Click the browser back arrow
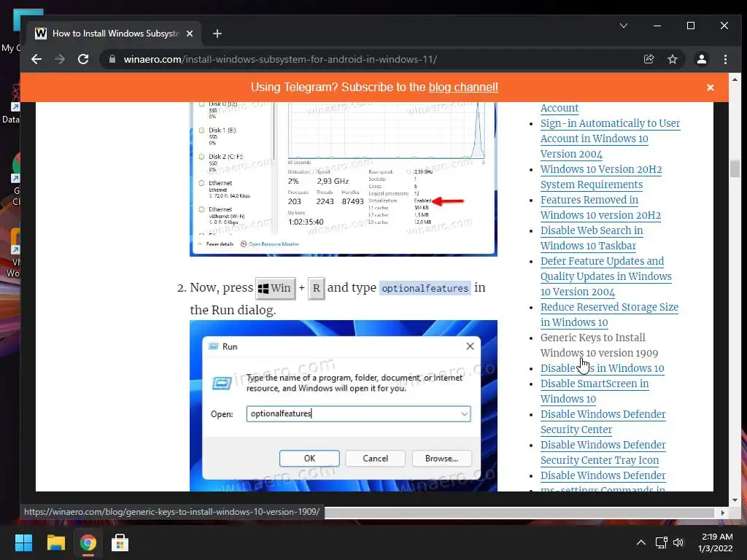Screen dimensions: 747x560 (36, 59)
